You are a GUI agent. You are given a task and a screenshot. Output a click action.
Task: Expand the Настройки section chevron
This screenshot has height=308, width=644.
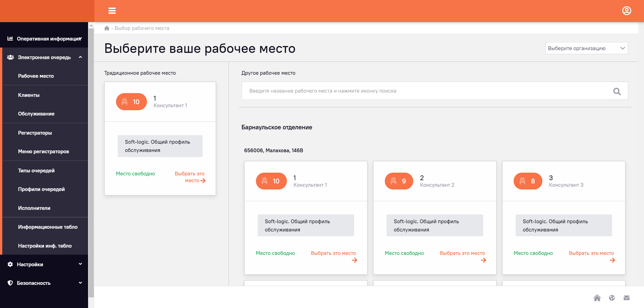80,264
